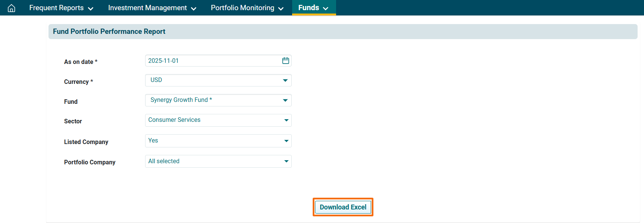Click the chevron beside Frequent Reports
Image resolution: width=644 pixels, height=223 pixels.
coord(91,9)
